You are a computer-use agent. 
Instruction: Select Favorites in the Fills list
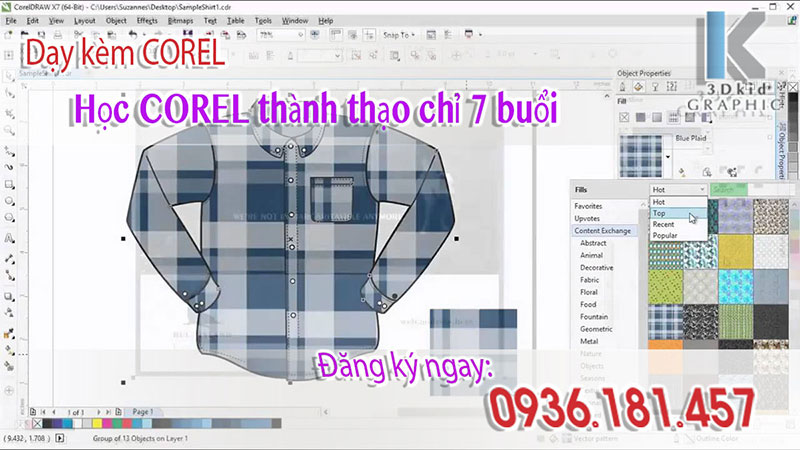click(588, 206)
